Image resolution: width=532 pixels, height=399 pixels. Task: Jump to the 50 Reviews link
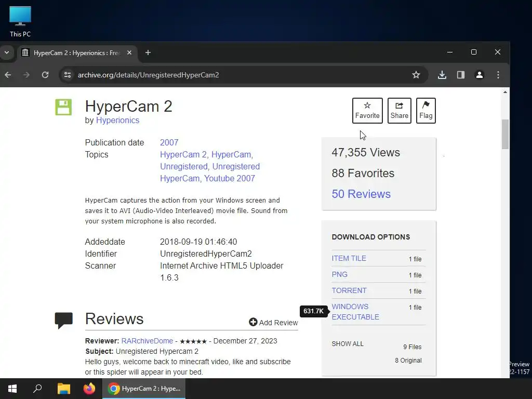click(x=361, y=194)
